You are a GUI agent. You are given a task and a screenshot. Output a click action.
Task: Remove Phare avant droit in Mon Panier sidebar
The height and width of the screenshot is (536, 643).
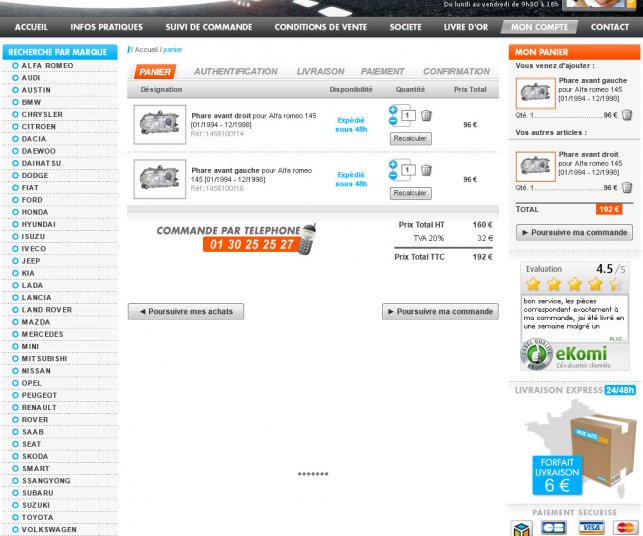(627, 188)
